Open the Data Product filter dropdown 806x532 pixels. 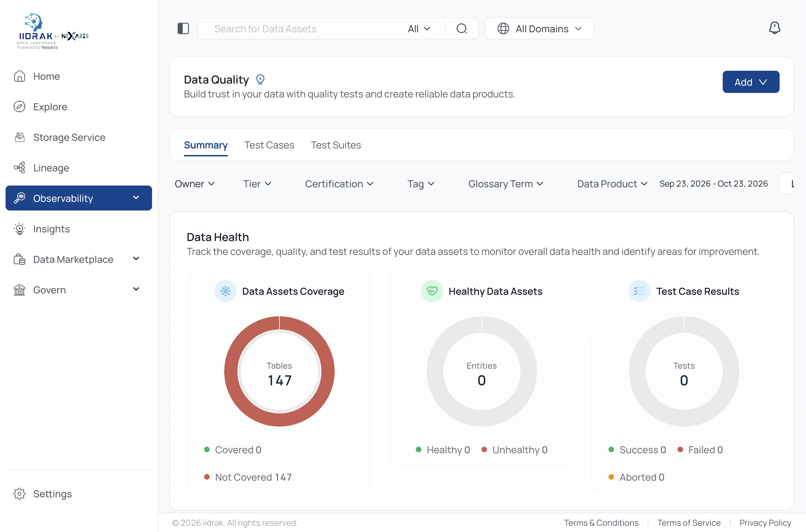tap(612, 184)
